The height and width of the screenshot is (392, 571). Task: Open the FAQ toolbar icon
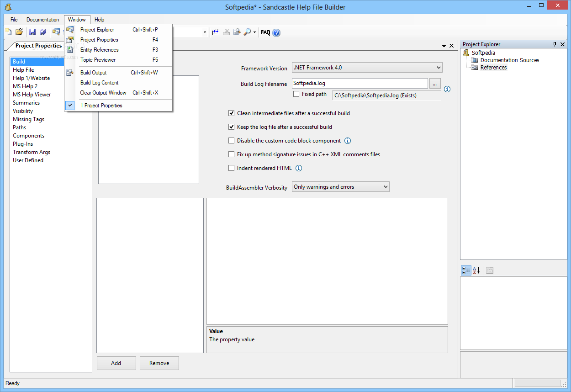pyautogui.click(x=265, y=32)
